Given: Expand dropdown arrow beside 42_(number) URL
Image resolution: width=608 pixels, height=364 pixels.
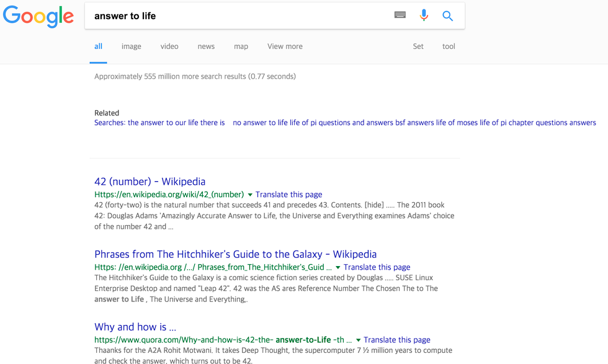Looking at the screenshot, I should 250,195.
